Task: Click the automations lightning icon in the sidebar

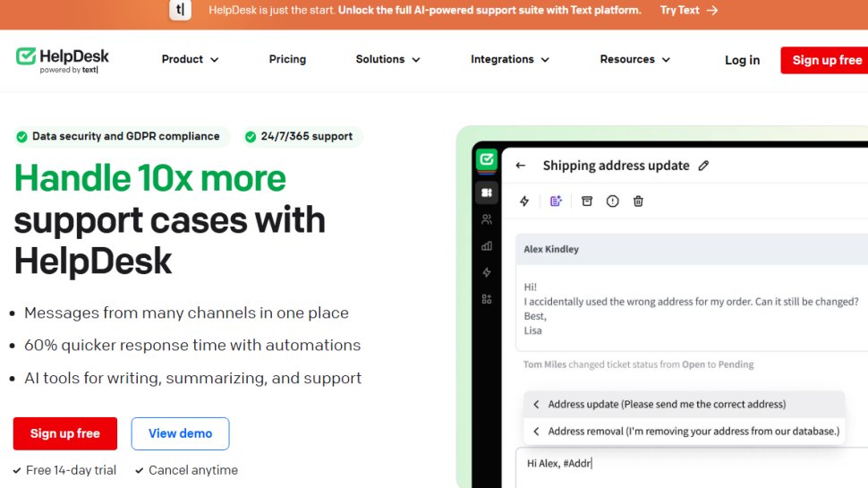Action: [x=487, y=272]
